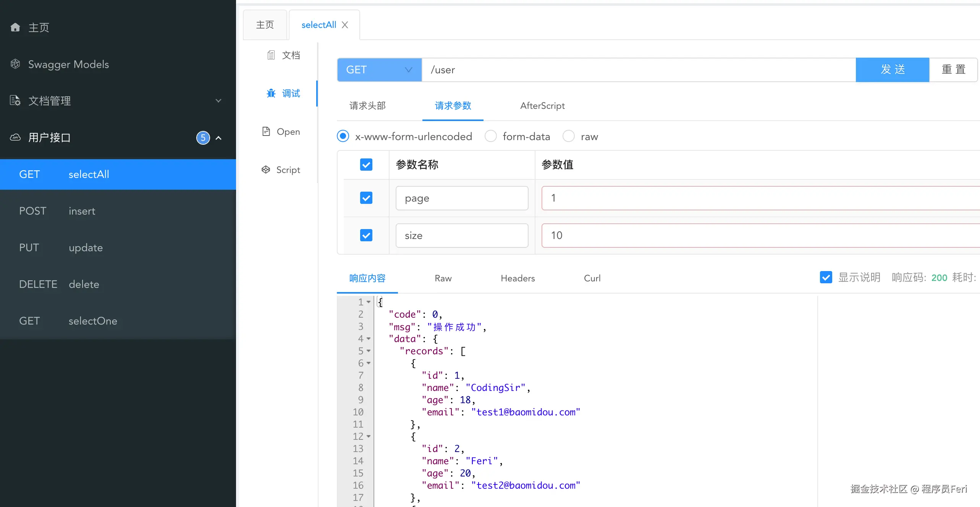This screenshot has height=507, width=980.
Task: Switch to the Headers response tab
Action: pos(517,278)
